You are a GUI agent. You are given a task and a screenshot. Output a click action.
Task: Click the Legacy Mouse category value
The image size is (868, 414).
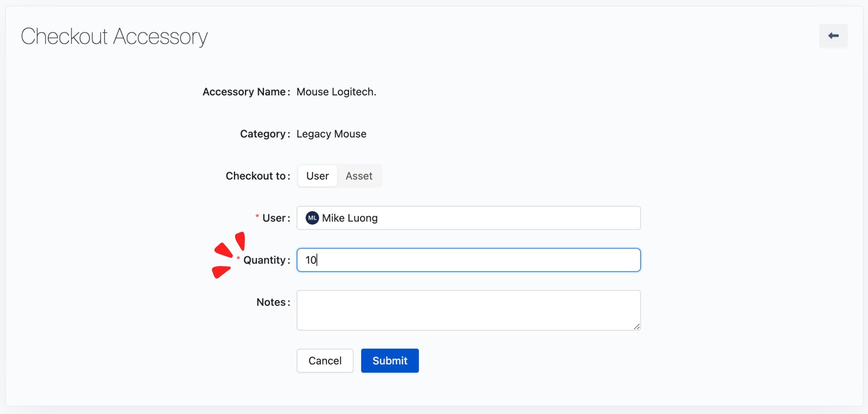click(331, 134)
